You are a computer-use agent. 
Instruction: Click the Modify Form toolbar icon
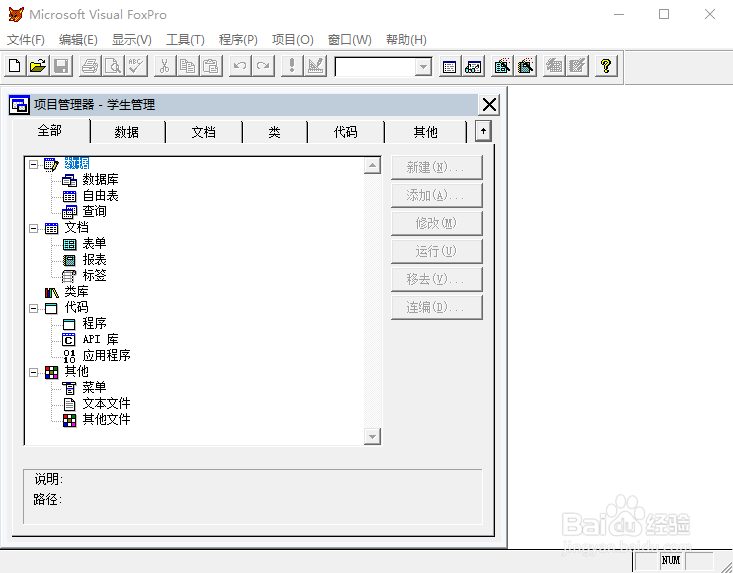pyautogui.click(x=316, y=66)
